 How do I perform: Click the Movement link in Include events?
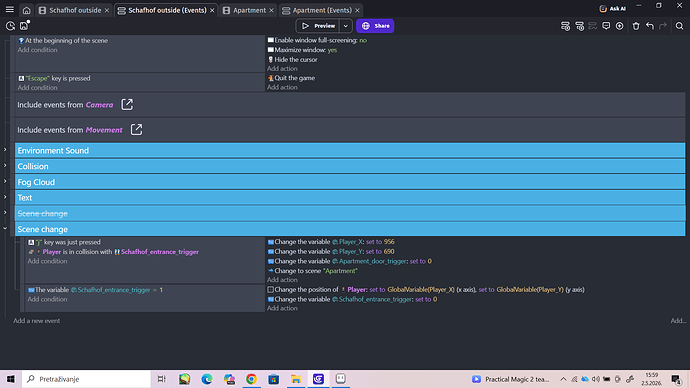click(x=104, y=130)
